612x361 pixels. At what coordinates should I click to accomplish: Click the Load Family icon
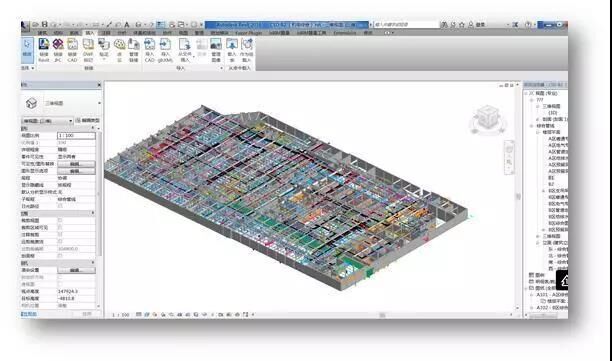point(232,50)
